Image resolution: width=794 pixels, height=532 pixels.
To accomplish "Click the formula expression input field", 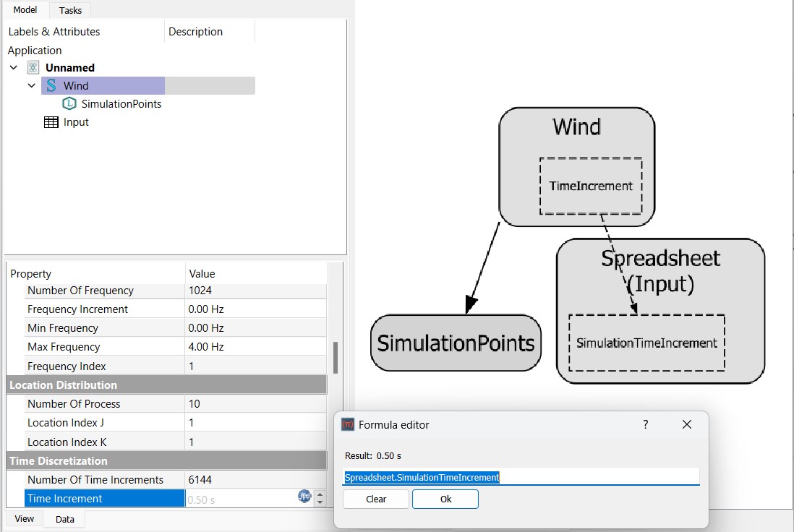I will 521,477.
